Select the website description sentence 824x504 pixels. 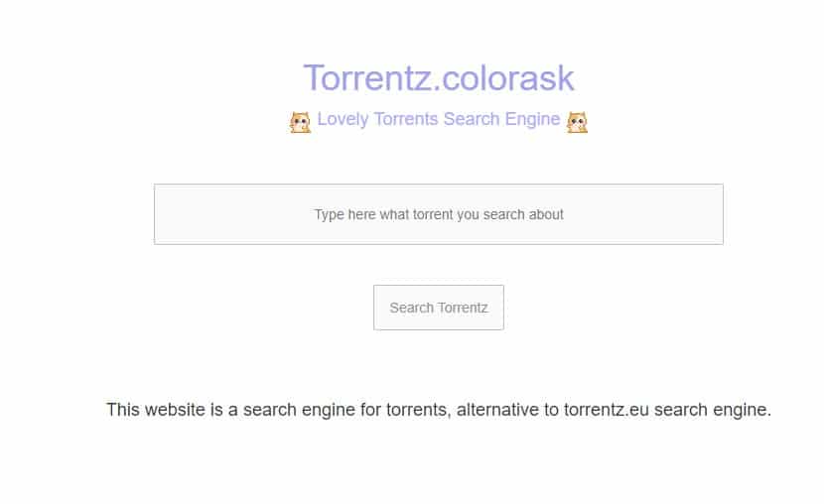click(x=438, y=410)
